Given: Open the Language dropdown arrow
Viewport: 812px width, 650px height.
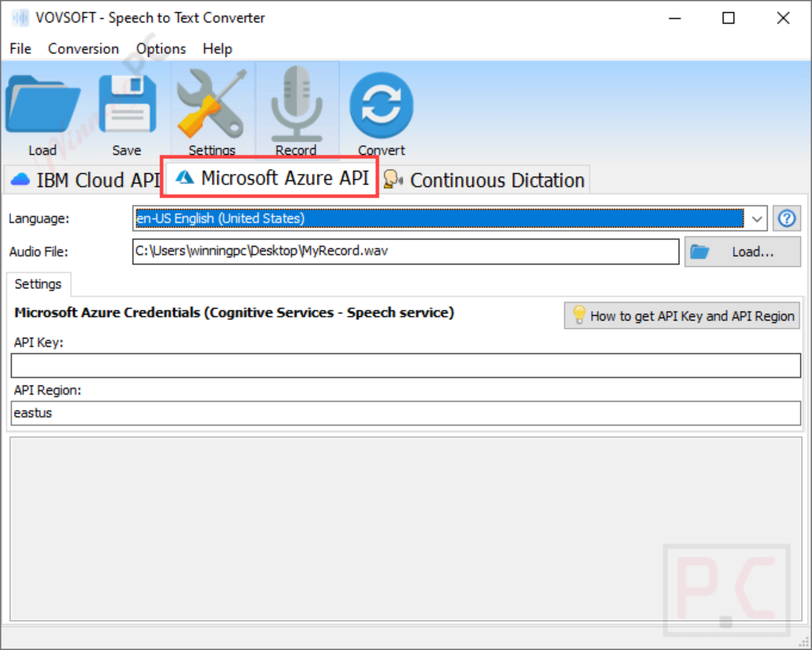Looking at the screenshot, I should click(757, 219).
